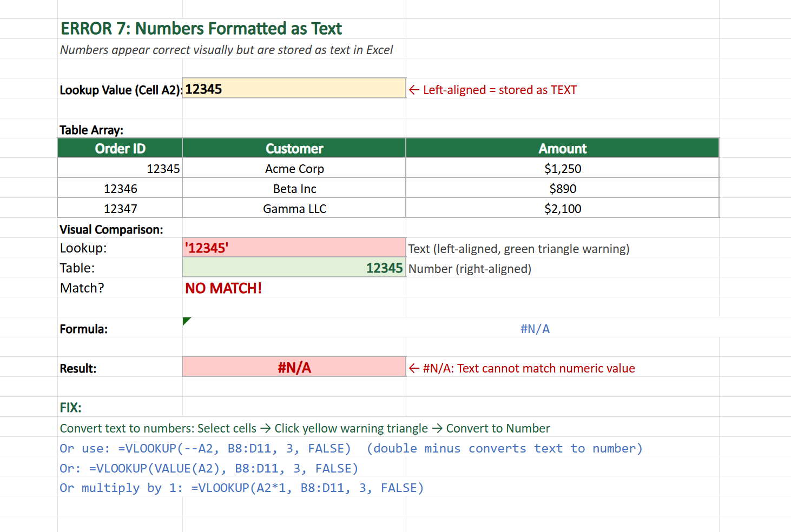Select the 'Customer' header cell
The width and height of the screenshot is (791, 532).
point(294,148)
